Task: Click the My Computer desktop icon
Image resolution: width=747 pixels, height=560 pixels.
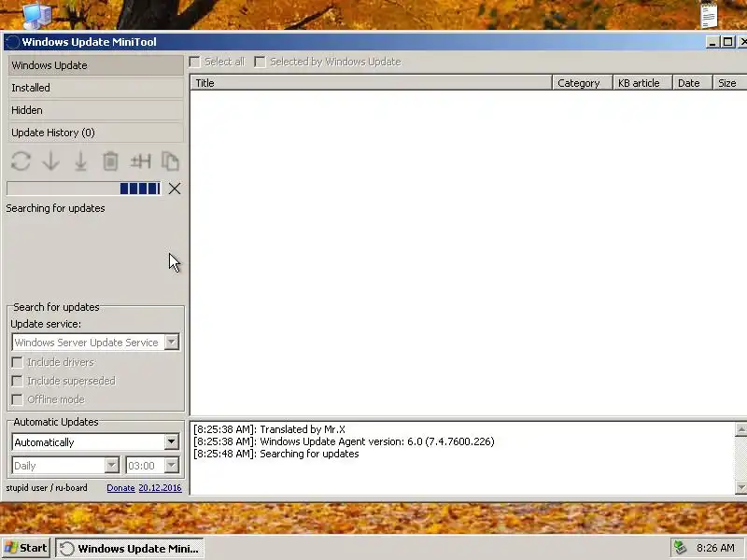Action: (36, 15)
